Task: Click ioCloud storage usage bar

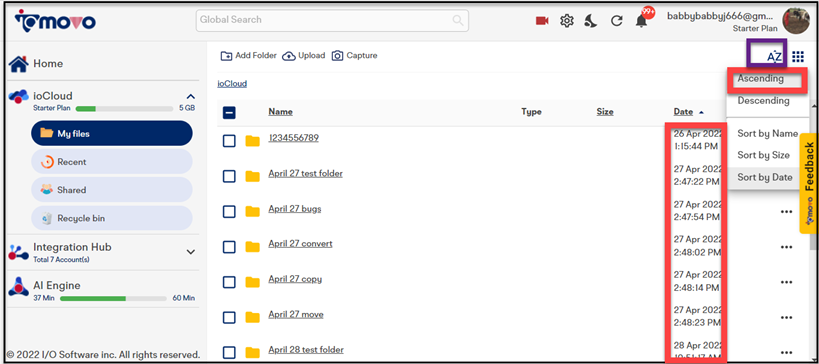Action: tap(124, 109)
